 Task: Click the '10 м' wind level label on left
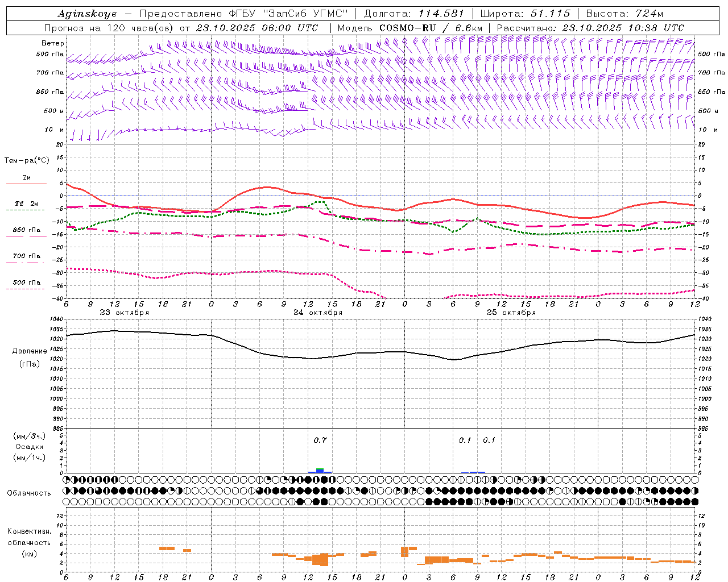pyautogui.click(x=55, y=130)
